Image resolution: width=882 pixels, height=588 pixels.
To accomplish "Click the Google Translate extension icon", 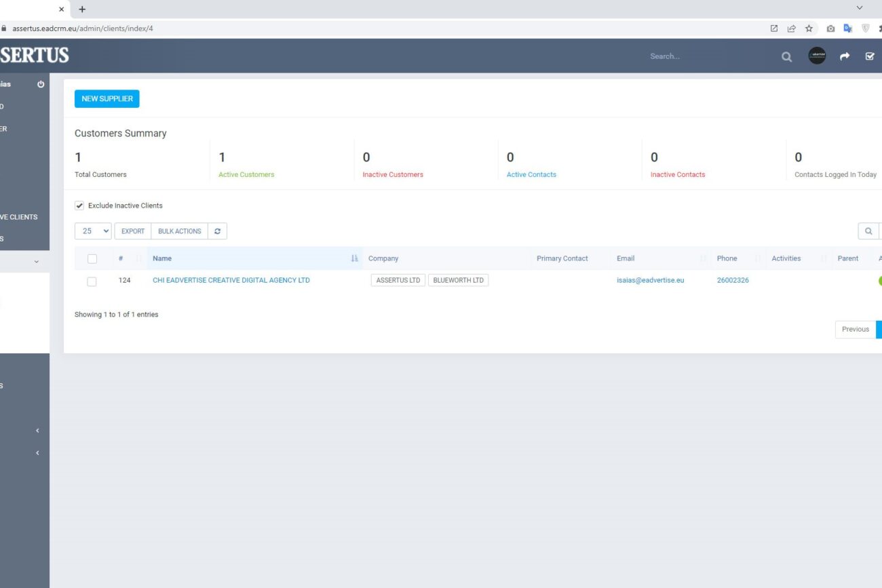I will pyautogui.click(x=847, y=28).
